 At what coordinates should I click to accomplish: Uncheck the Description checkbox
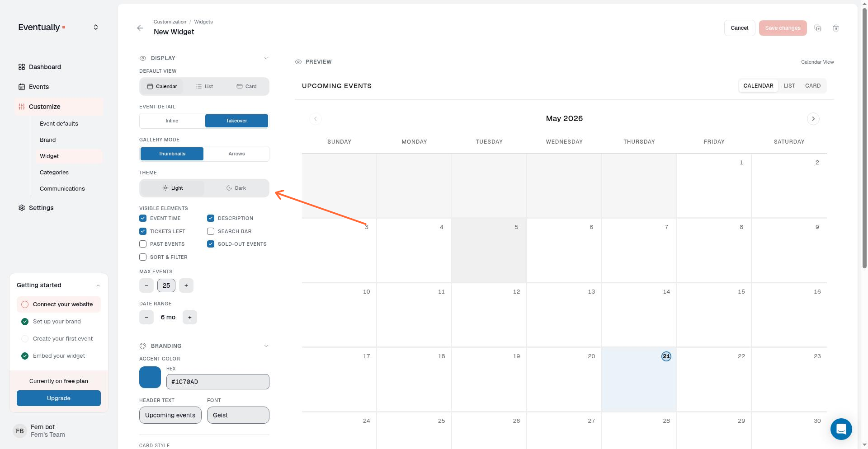click(211, 218)
